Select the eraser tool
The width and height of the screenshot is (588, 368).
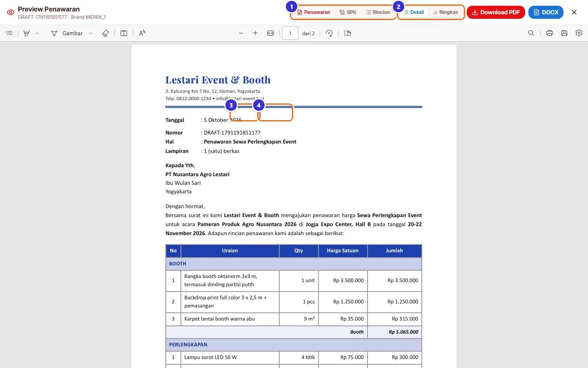105,33
